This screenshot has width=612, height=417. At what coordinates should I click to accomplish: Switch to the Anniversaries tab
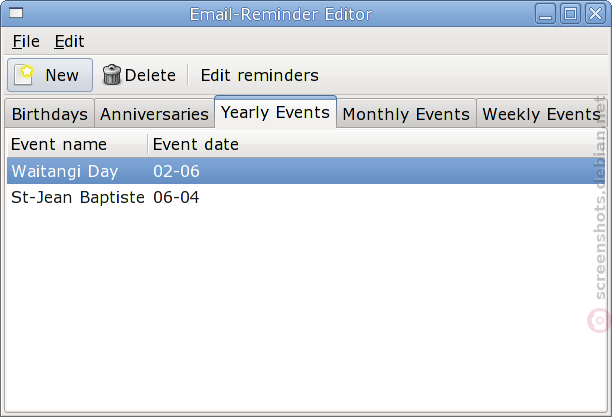(154, 114)
